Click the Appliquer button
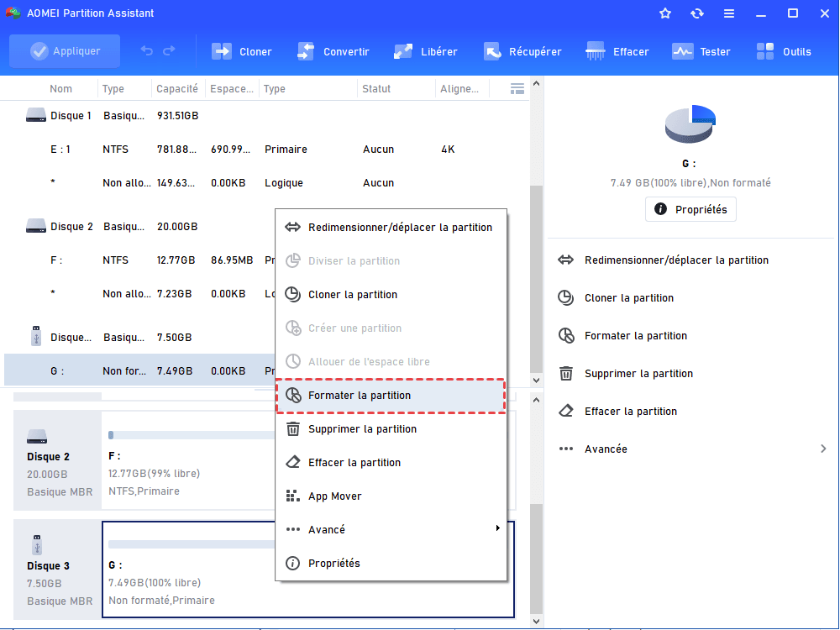840x630 pixels. pyautogui.click(x=65, y=51)
